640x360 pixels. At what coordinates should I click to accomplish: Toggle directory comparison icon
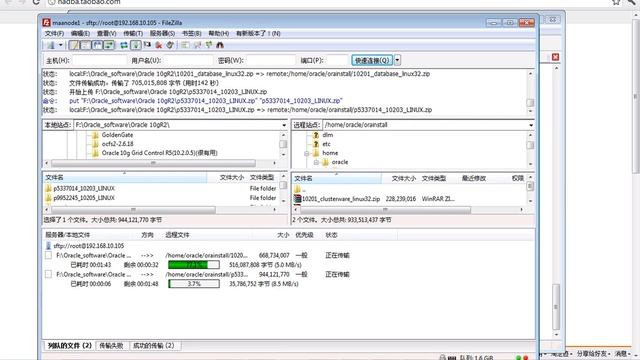197,45
